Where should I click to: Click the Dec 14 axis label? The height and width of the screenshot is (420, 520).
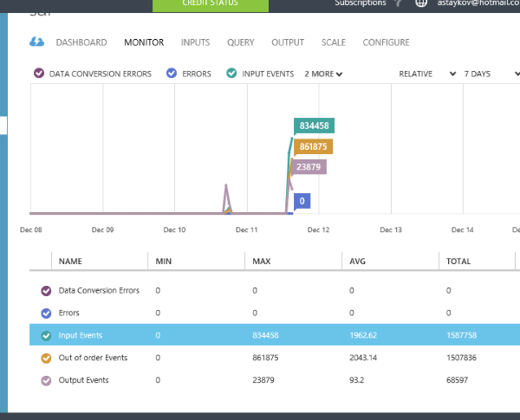tap(462, 229)
